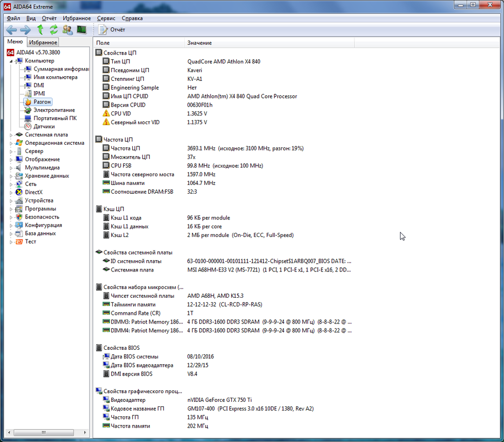This screenshot has width=504, height=442.
Task: Click the Безопасность shield icon
Action: click(19, 217)
